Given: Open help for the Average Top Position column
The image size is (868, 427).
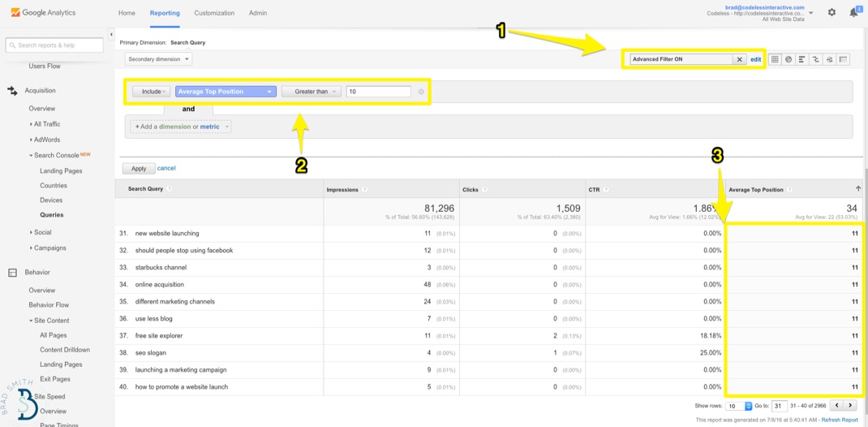Looking at the screenshot, I should pos(789,189).
